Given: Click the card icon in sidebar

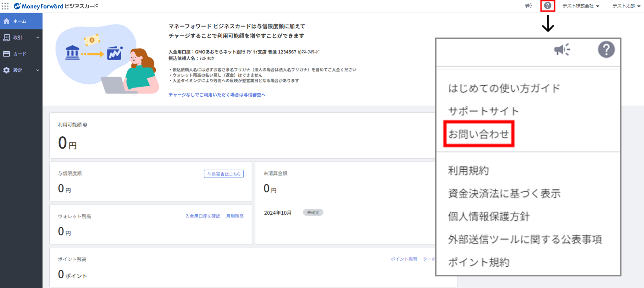Looking at the screenshot, I should (x=7, y=54).
